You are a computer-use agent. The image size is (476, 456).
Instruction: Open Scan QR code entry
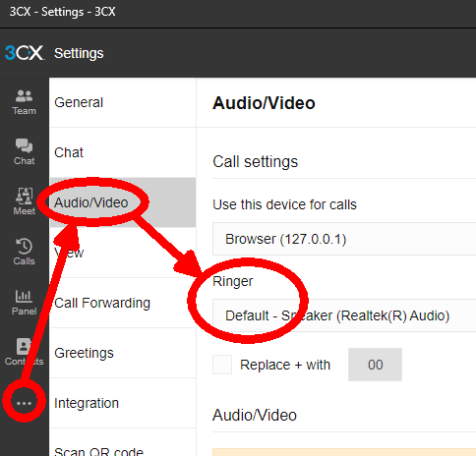(x=123, y=442)
